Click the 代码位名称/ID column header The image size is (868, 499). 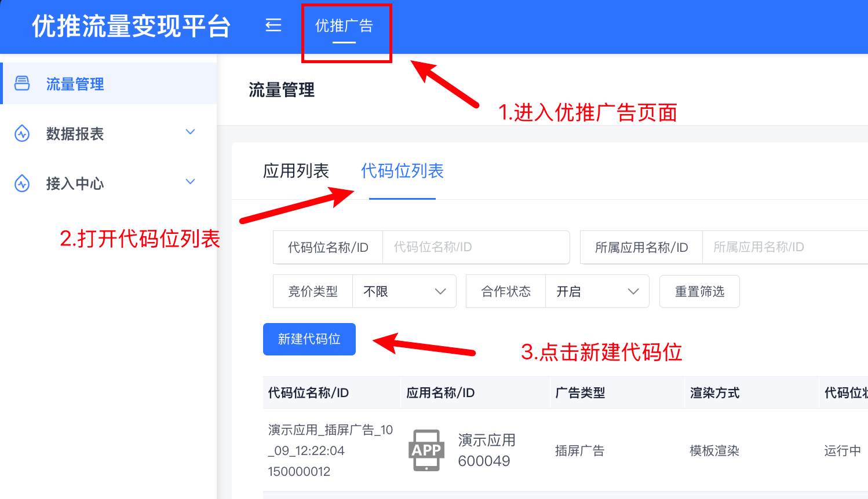[x=308, y=392]
